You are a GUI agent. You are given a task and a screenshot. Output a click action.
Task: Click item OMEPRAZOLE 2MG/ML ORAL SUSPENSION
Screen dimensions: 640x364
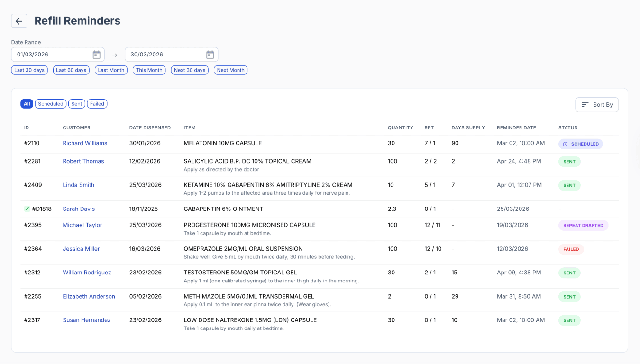pyautogui.click(x=243, y=249)
